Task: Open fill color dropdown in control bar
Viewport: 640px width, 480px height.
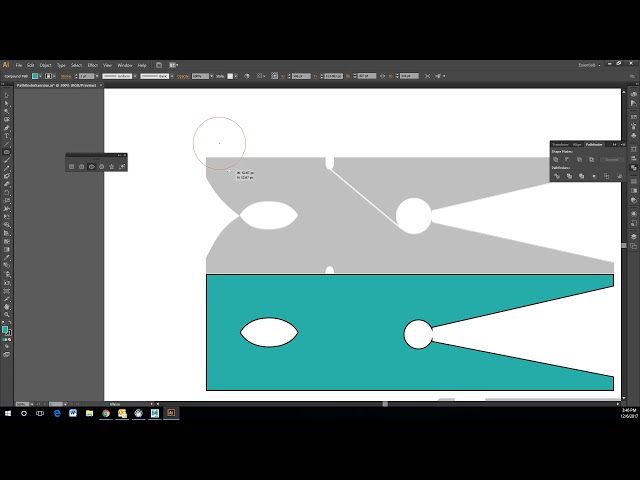Action: click(x=40, y=76)
